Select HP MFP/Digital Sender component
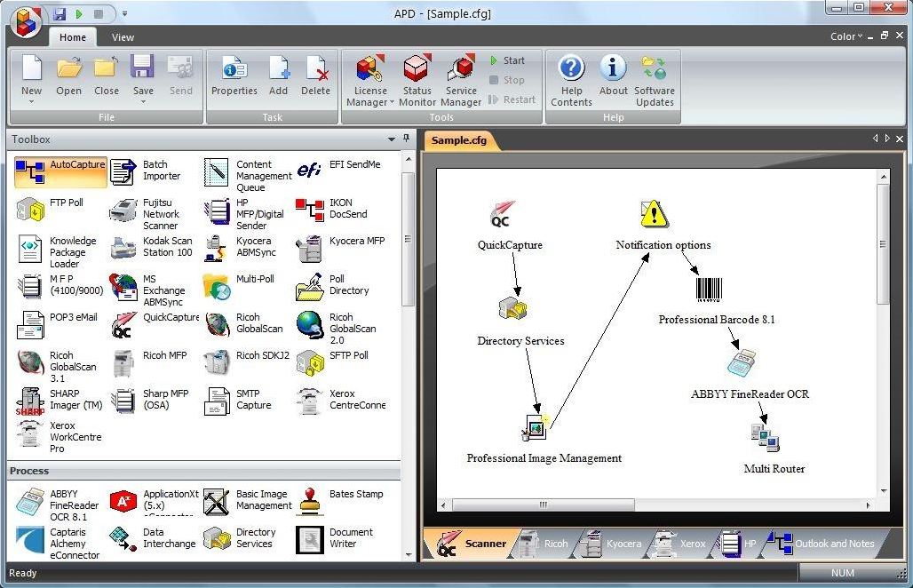Screen dimensions: 913x588 pos(244,214)
